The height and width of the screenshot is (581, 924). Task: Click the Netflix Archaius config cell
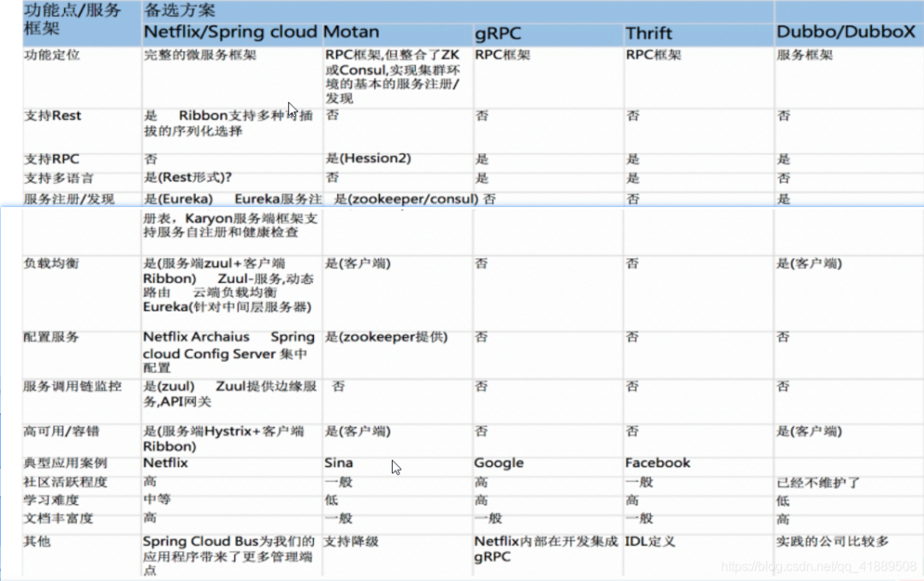[x=229, y=352]
